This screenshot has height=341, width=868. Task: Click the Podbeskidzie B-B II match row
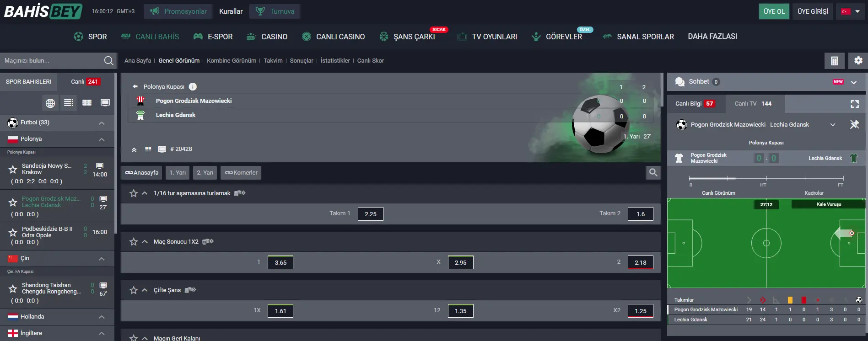point(57,236)
